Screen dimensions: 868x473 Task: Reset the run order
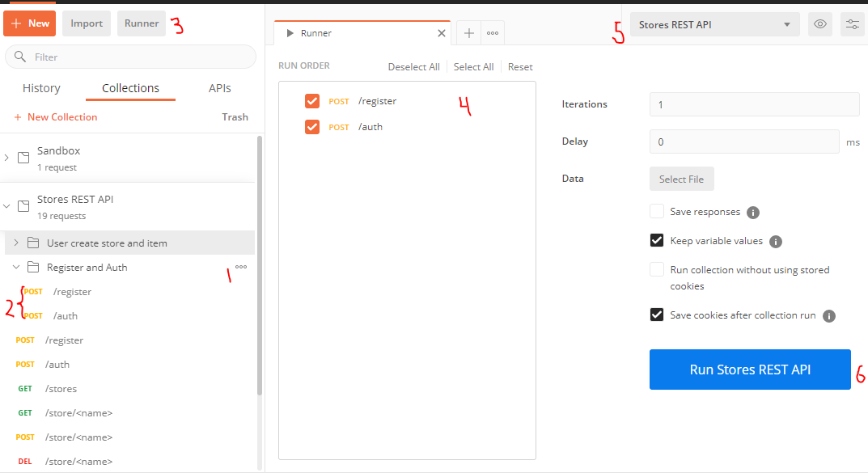520,67
